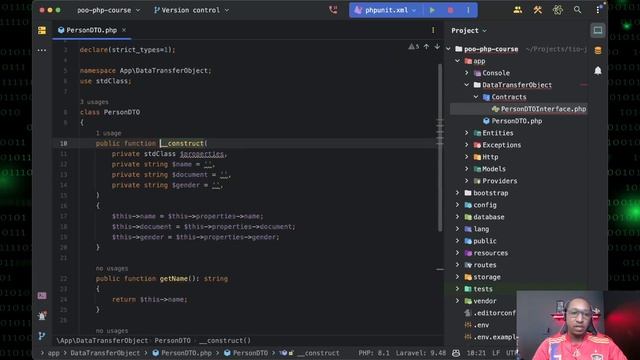
Task: Open the Git tool window
Action: pyautogui.click(x=42, y=336)
